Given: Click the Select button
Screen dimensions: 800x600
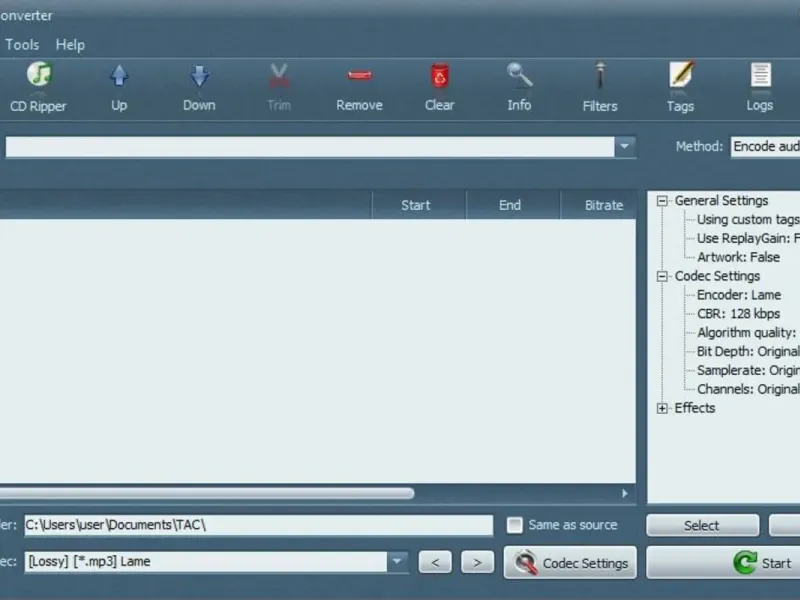Looking at the screenshot, I should (702, 526).
